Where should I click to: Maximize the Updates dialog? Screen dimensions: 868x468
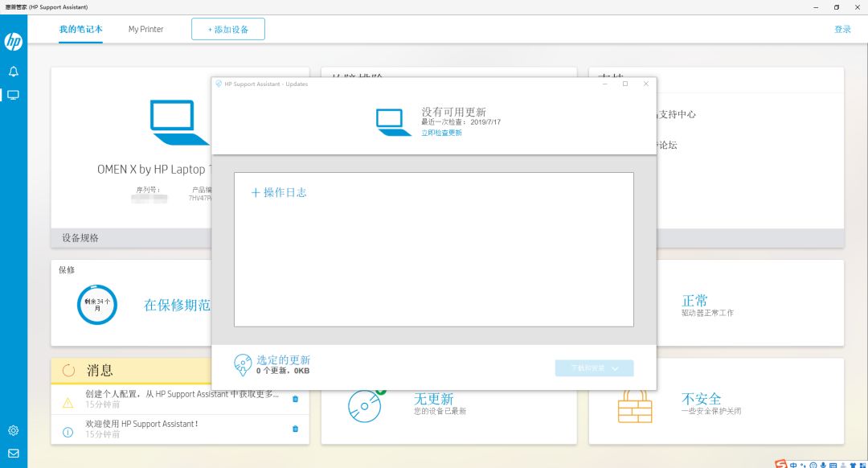click(x=625, y=84)
